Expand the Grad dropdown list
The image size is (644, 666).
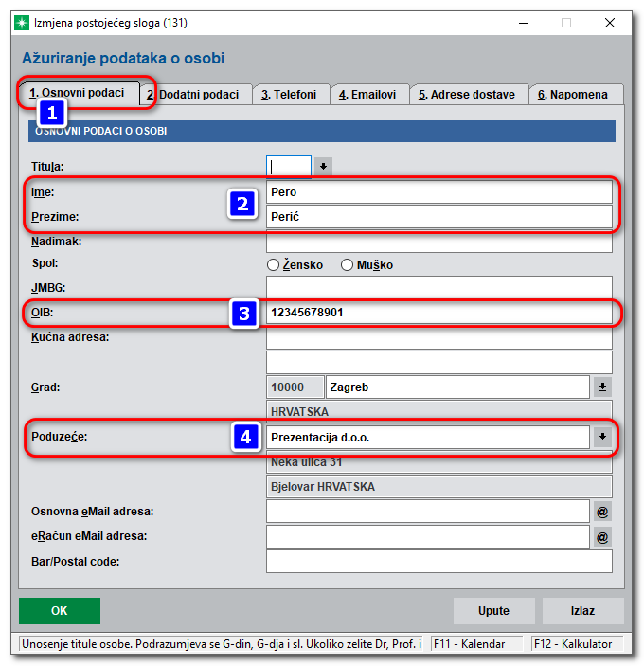pos(602,387)
